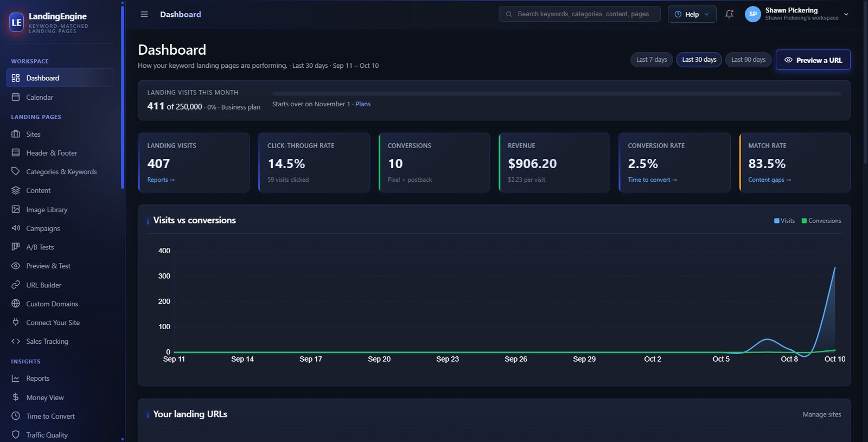Click the Reports chart icon in Insights
Viewport: 868px width, 442px height.
[16, 379]
